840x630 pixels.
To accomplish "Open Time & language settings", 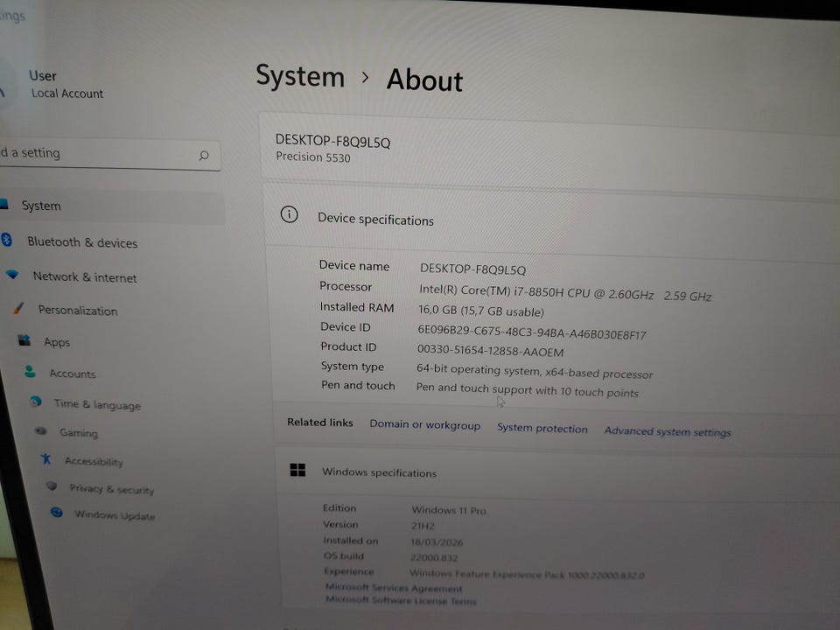I will click(x=97, y=404).
